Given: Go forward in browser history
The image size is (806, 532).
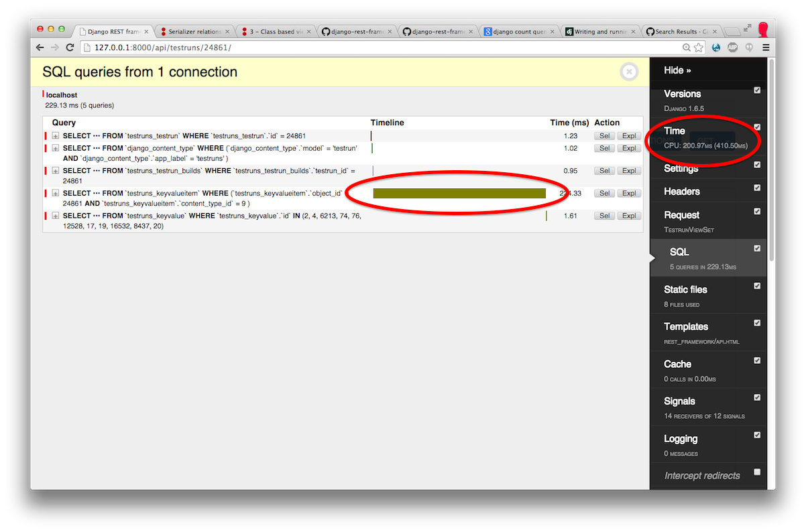Looking at the screenshot, I should (x=55, y=48).
